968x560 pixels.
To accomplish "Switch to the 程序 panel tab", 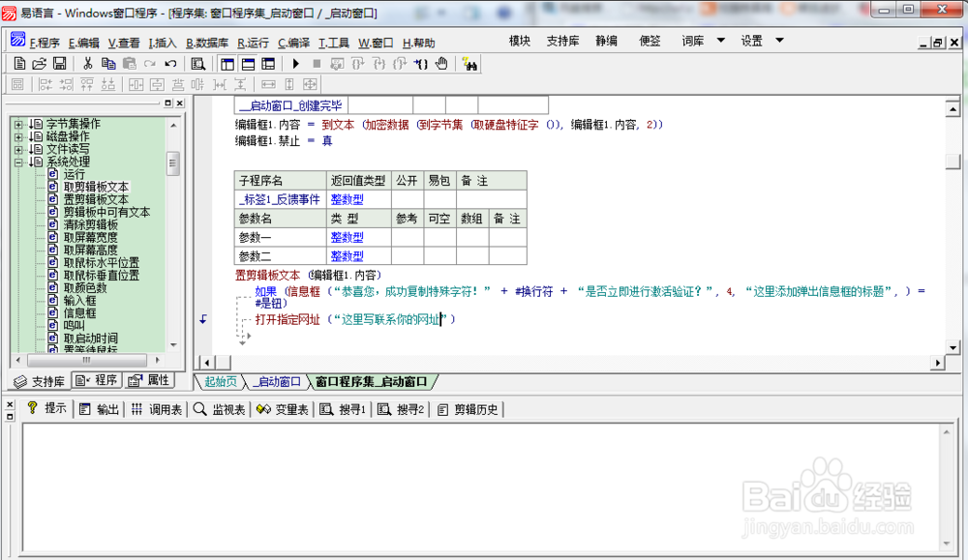I will click(x=96, y=380).
